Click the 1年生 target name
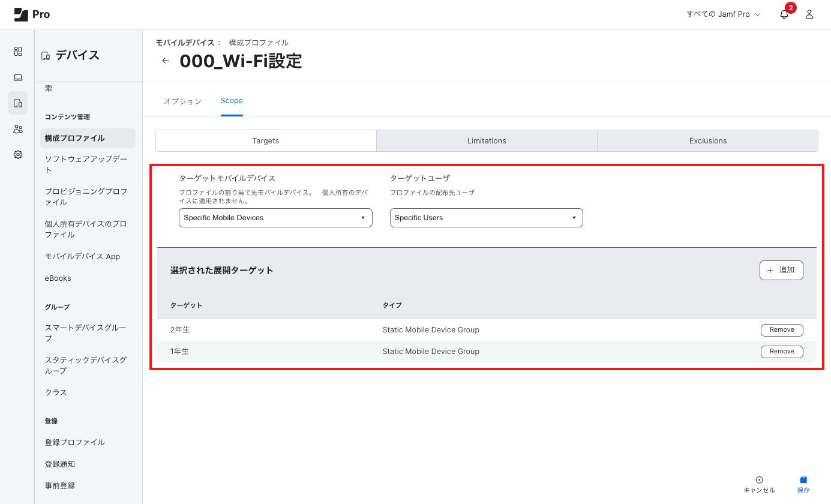 (x=180, y=352)
